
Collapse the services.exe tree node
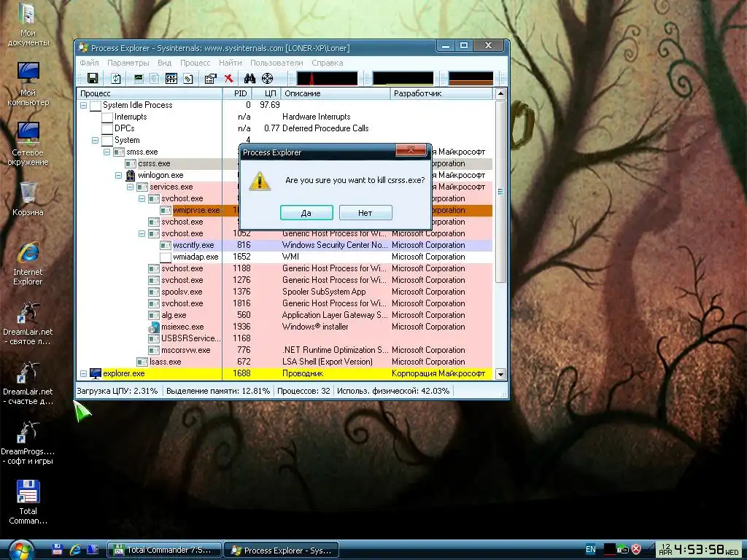pyautogui.click(x=130, y=187)
